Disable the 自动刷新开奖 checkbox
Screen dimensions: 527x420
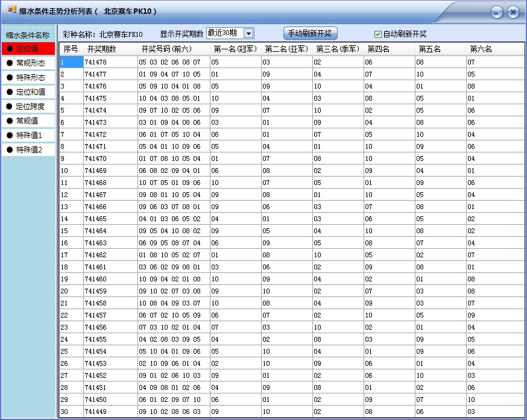[x=378, y=33]
